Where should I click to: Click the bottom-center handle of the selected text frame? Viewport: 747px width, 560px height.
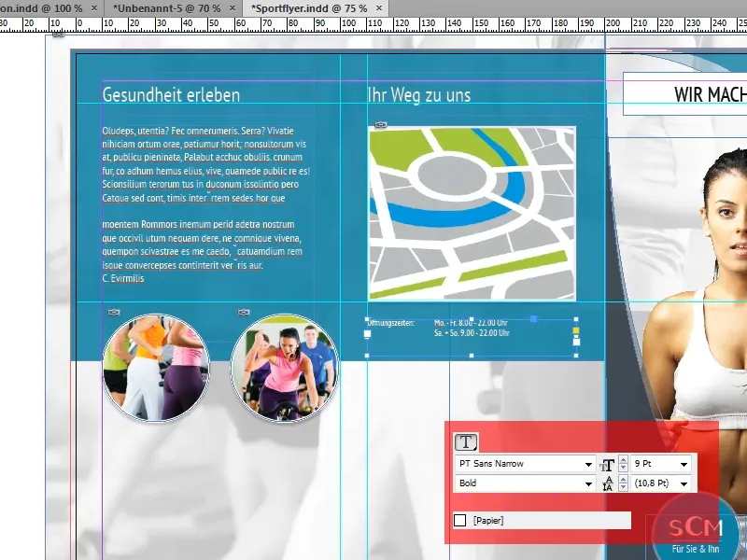(x=472, y=356)
